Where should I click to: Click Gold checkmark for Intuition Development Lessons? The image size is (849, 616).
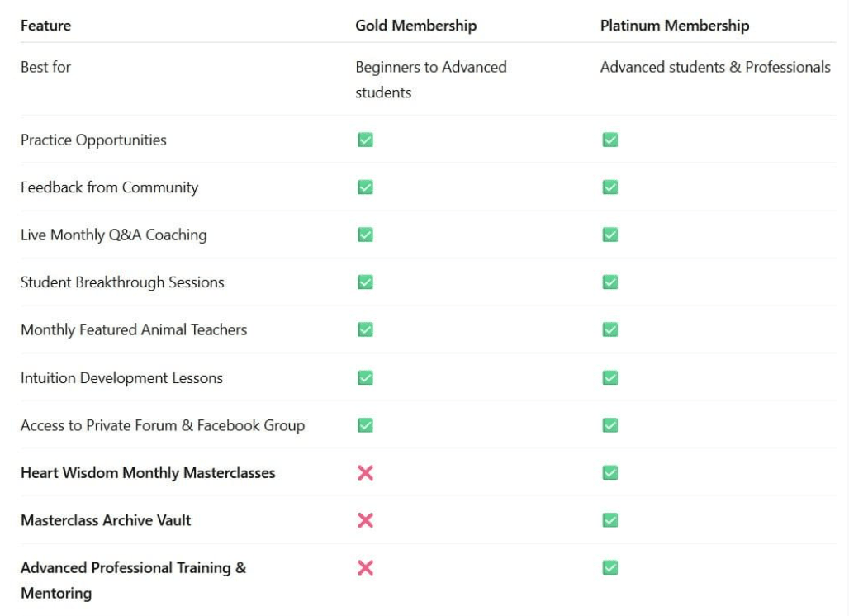(365, 377)
